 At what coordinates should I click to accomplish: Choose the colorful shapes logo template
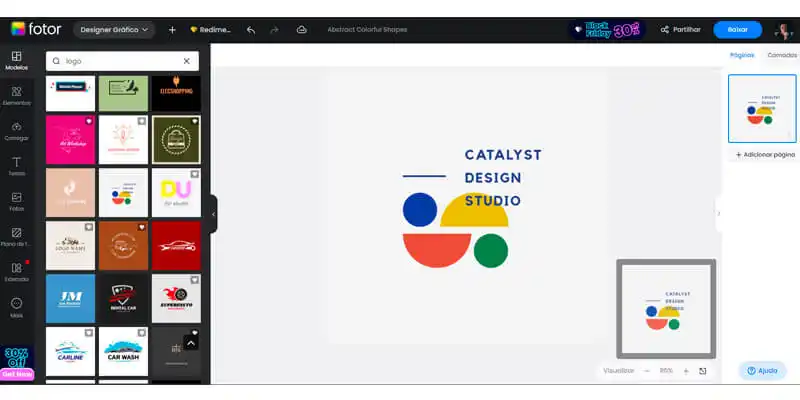[x=123, y=193]
